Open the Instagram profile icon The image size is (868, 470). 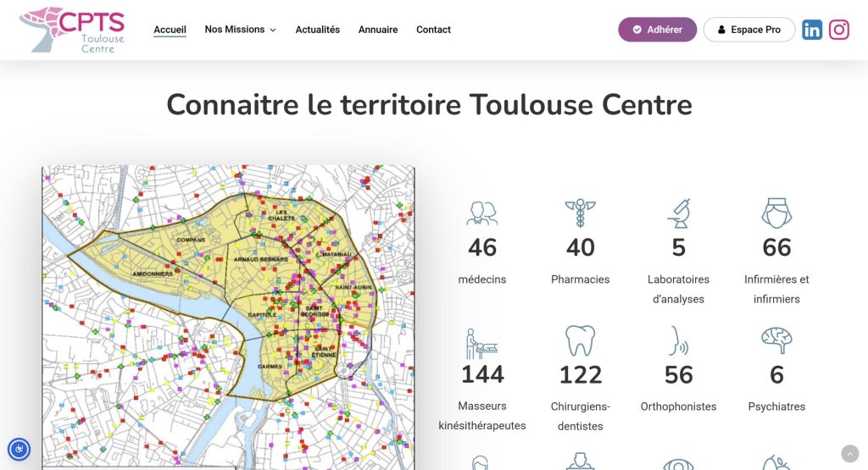[x=839, y=30]
